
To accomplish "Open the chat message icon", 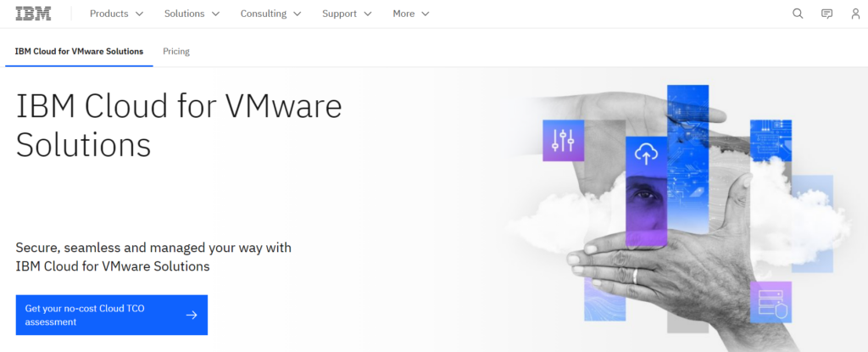I will 826,14.
